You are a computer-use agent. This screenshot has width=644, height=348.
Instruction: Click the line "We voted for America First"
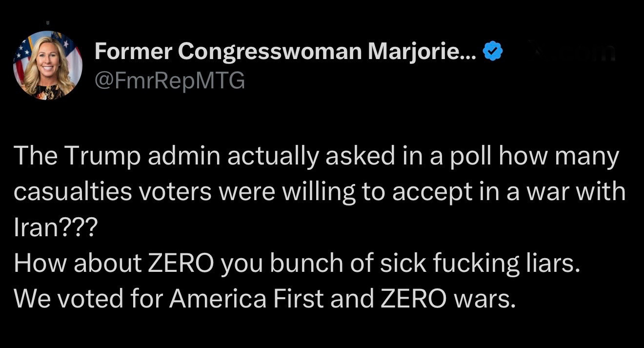264,298
